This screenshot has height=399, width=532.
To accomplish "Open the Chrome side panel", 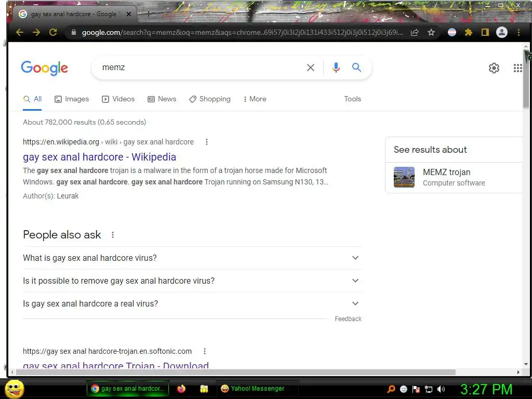I will [485, 32].
